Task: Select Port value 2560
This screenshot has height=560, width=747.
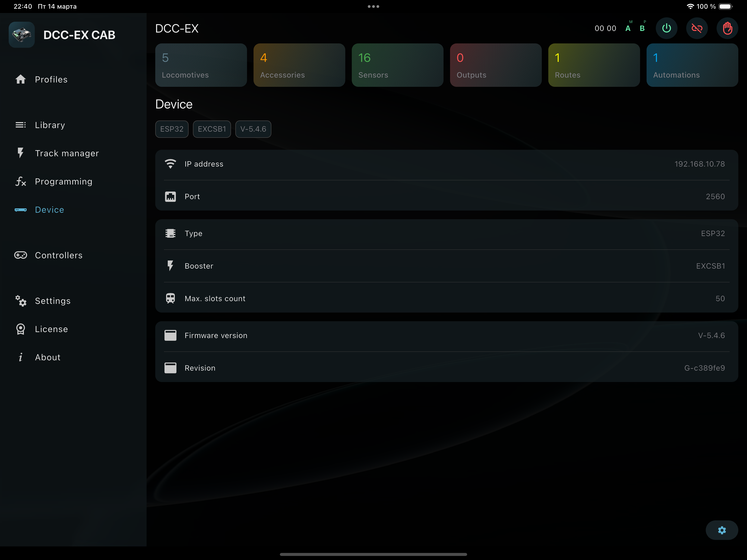Action: click(x=715, y=196)
